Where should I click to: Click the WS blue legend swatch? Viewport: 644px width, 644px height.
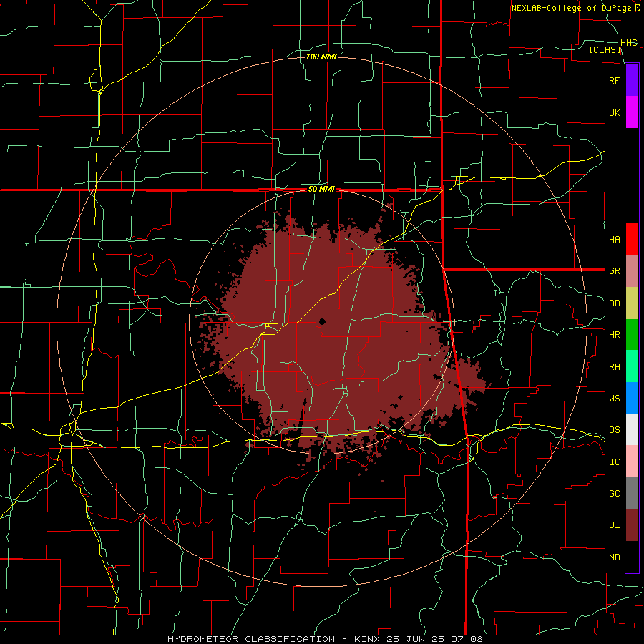pos(632,398)
